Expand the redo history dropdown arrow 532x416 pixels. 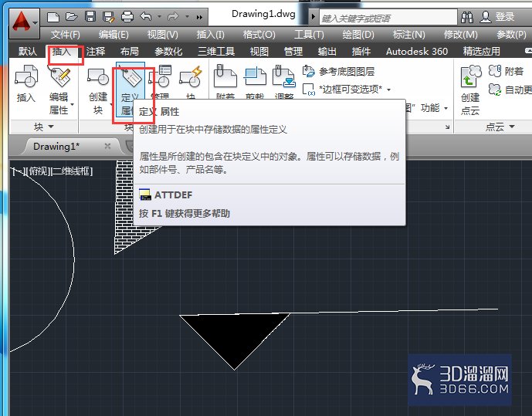[187, 16]
